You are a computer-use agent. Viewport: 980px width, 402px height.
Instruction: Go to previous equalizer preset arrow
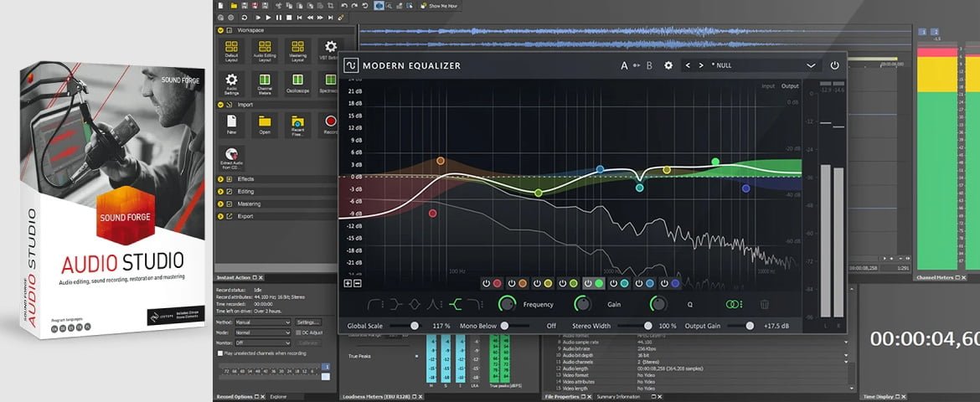[x=688, y=65]
